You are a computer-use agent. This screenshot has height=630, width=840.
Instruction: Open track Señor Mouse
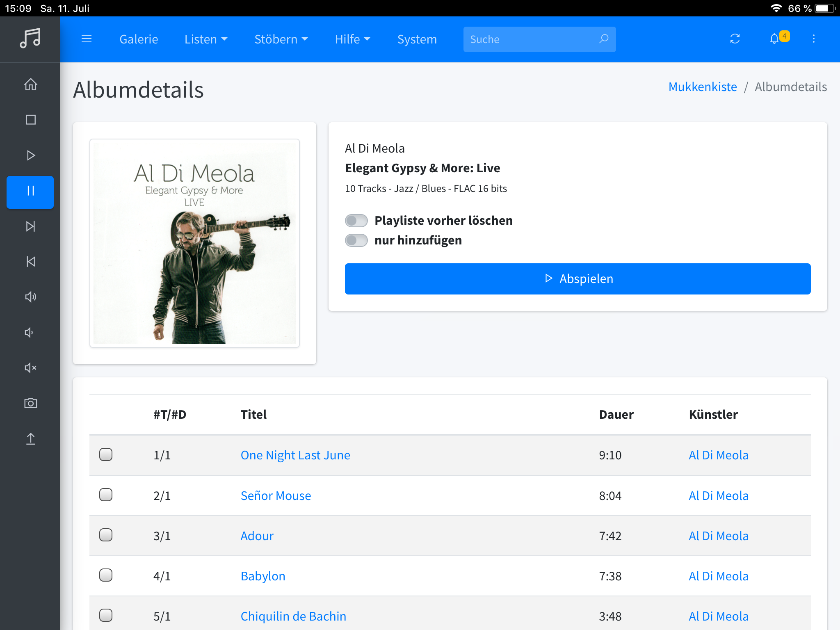coord(276,496)
